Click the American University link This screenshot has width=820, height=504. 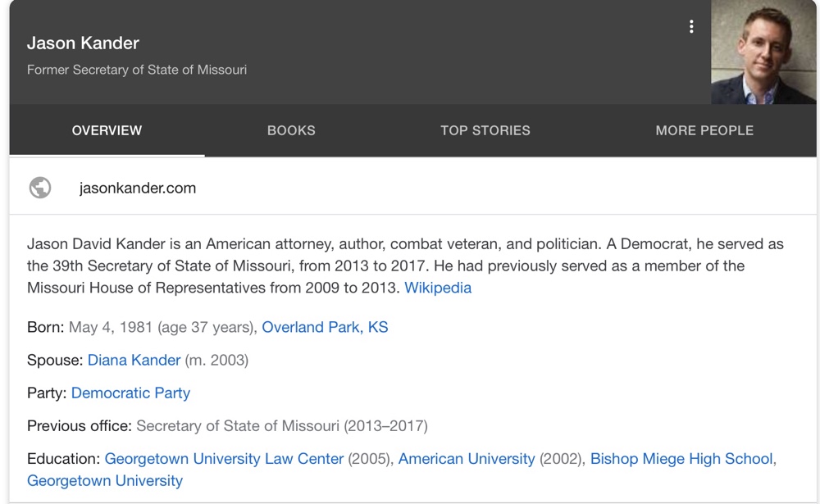(x=466, y=458)
